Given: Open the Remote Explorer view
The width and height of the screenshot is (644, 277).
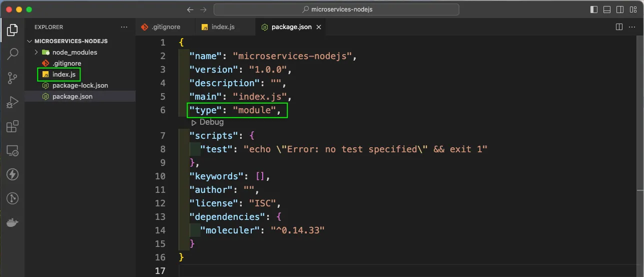Looking at the screenshot, I should [13, 150].
